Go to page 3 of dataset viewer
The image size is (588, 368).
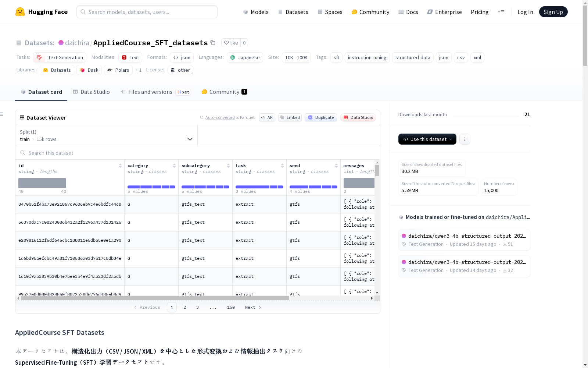197,307
